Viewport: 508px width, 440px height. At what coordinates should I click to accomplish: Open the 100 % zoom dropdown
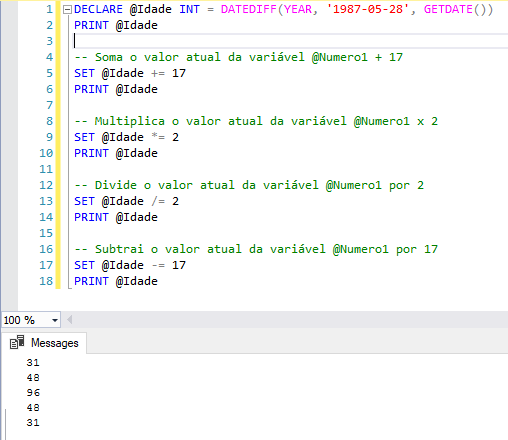(x=55, y=321)
